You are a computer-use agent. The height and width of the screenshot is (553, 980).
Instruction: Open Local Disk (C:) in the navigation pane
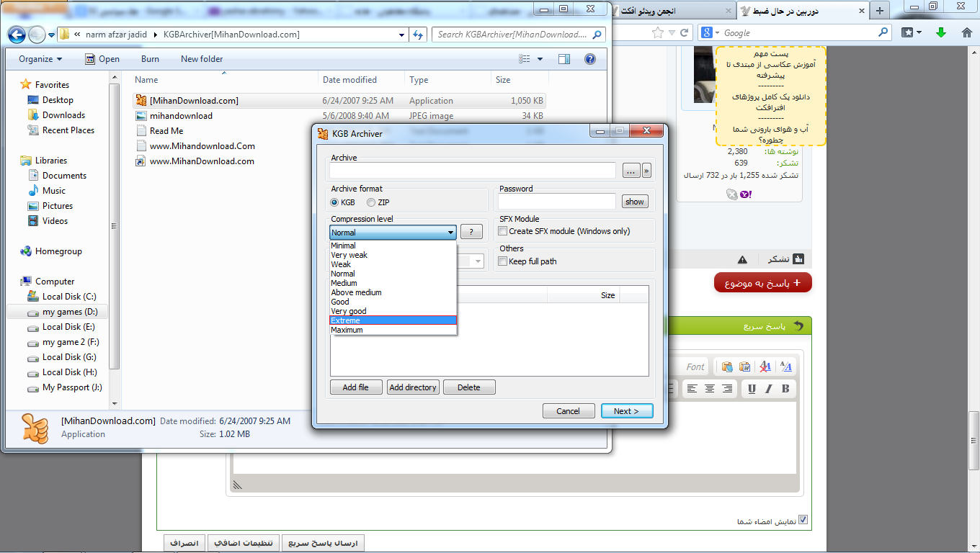[69, 297]
